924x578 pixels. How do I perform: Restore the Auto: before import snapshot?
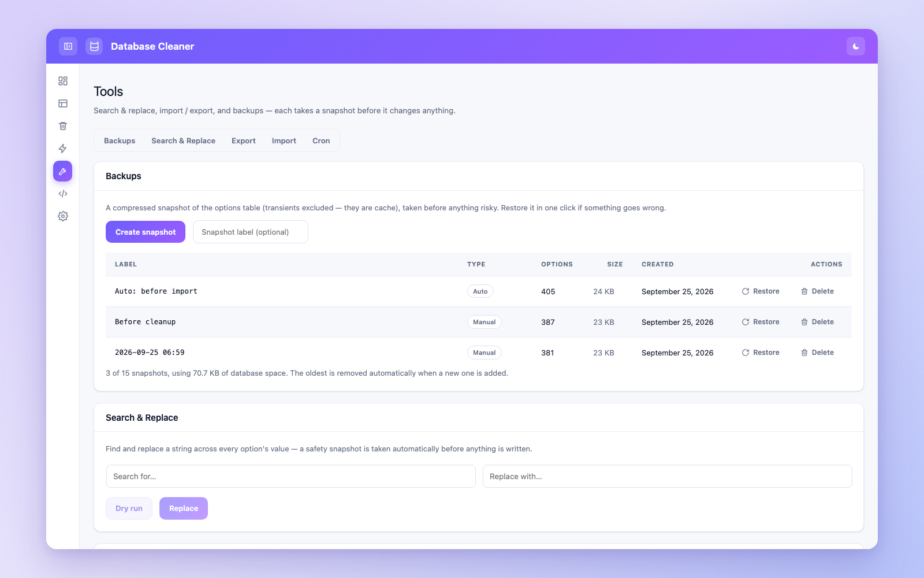pyautogui.click(x=761, y=291)
